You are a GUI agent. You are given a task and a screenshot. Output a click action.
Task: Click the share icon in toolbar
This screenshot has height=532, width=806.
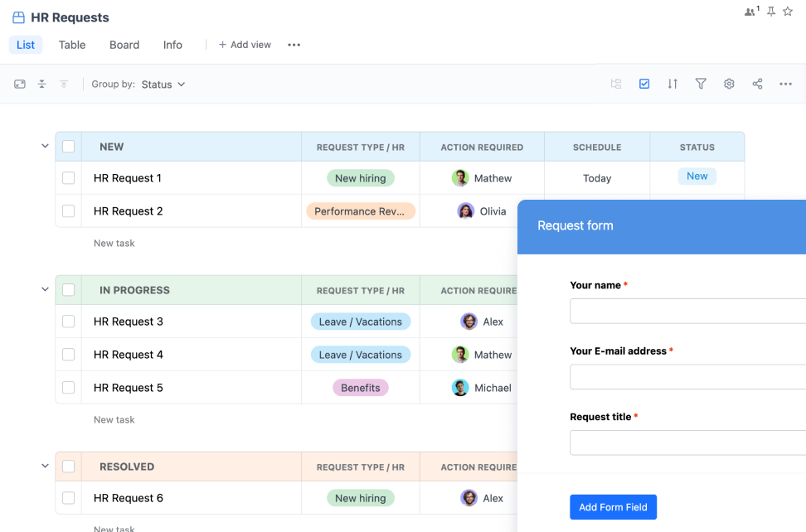coord(757,84)
